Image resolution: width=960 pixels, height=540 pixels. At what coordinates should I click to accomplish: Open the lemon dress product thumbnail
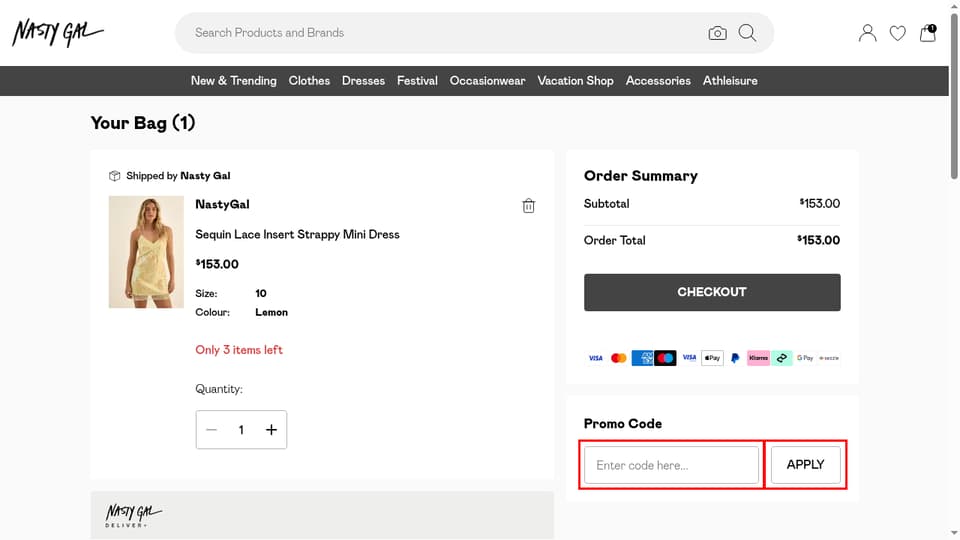tap(146, 252)
